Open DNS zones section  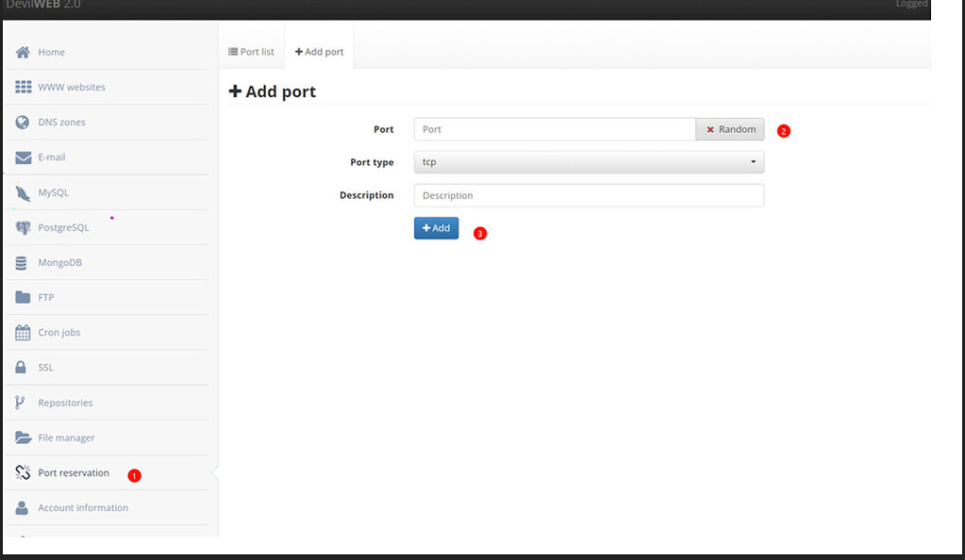61,122
